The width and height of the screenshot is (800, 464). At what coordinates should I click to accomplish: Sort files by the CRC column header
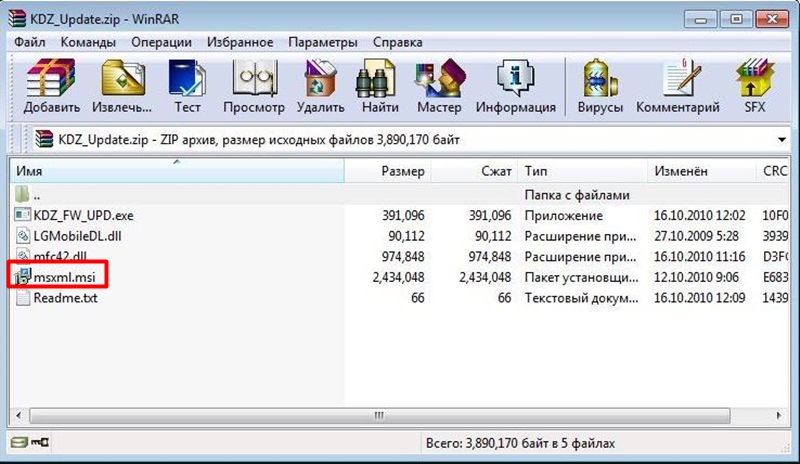(773, 171)
